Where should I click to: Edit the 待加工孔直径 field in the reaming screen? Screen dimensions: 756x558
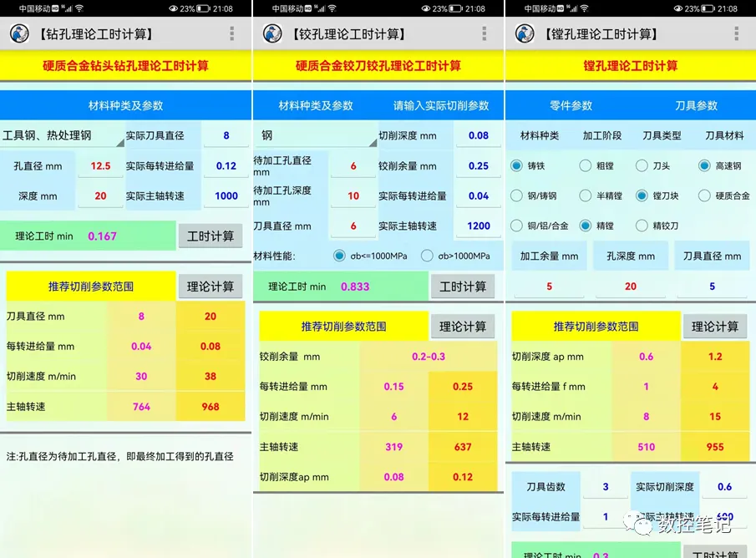click(x=353, y=166)
